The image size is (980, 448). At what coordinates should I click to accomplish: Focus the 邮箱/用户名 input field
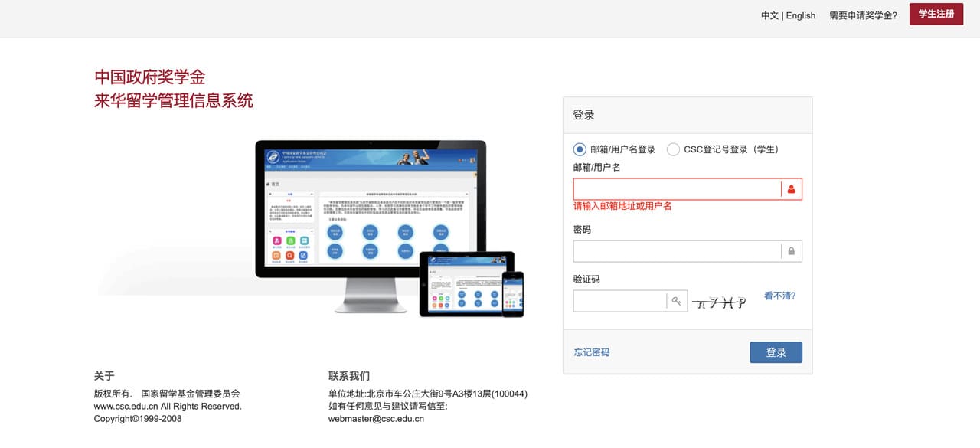(677, 189)
